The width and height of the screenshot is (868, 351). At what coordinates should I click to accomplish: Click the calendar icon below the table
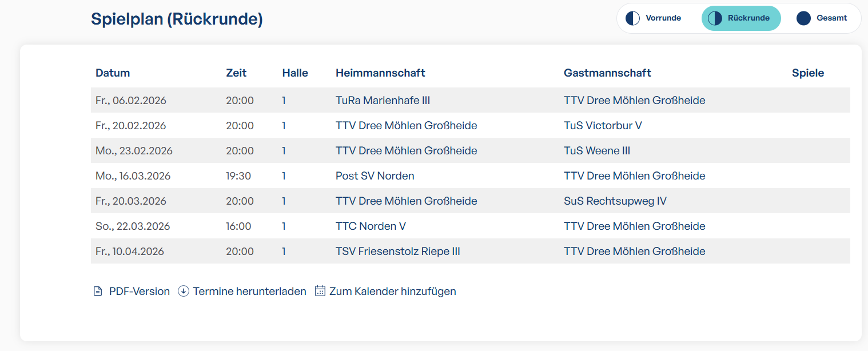point(320,290)
